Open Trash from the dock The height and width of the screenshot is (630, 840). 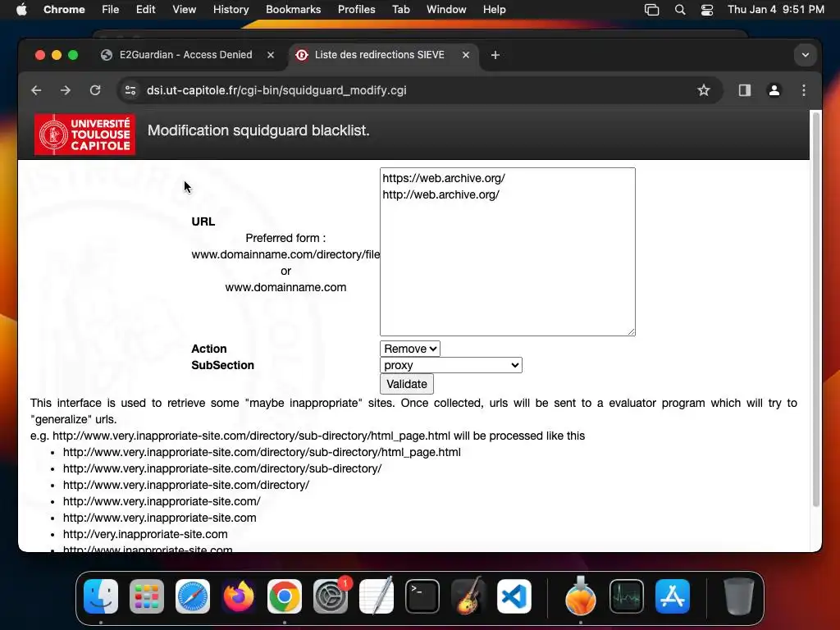pyautogui.click(x=739, y=596)
